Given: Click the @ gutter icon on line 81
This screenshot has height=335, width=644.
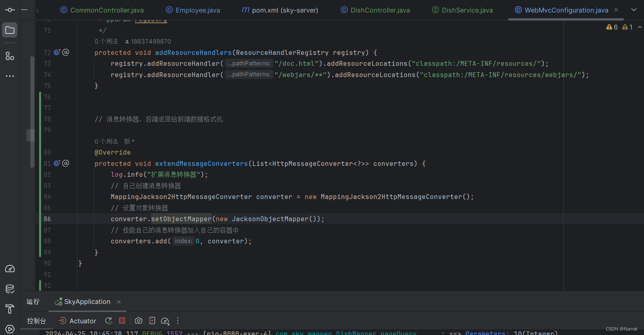Looking at the screenshot, I should click(x=66, y=163).
